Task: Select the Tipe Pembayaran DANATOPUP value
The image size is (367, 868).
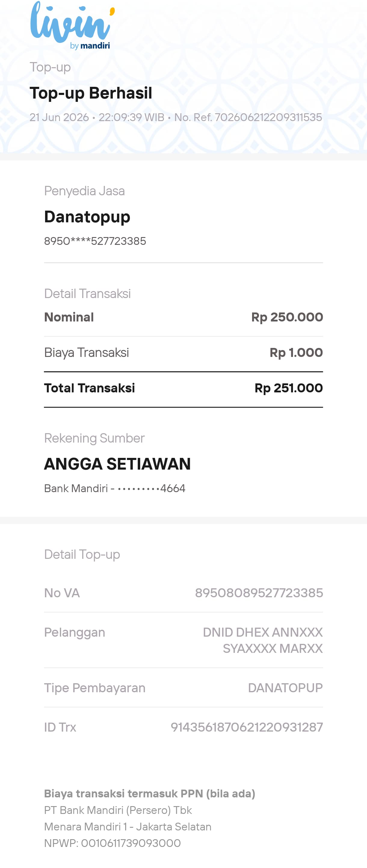Action: (x=285, y=688)
